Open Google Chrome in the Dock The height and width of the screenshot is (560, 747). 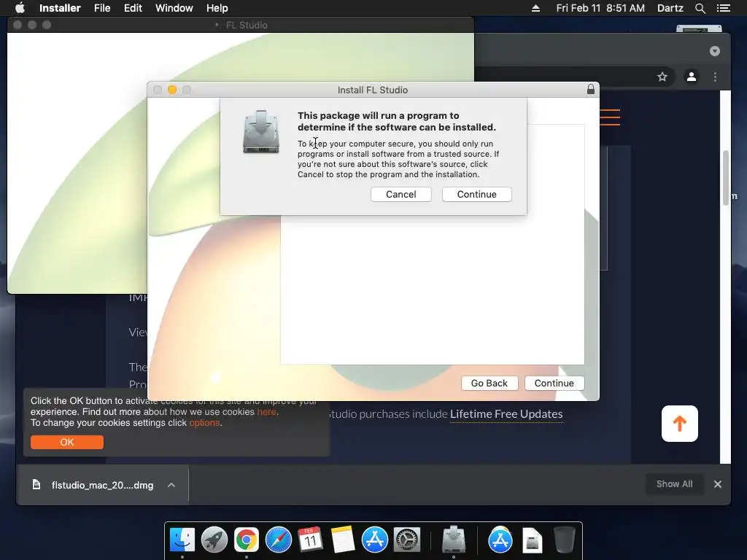247,540
